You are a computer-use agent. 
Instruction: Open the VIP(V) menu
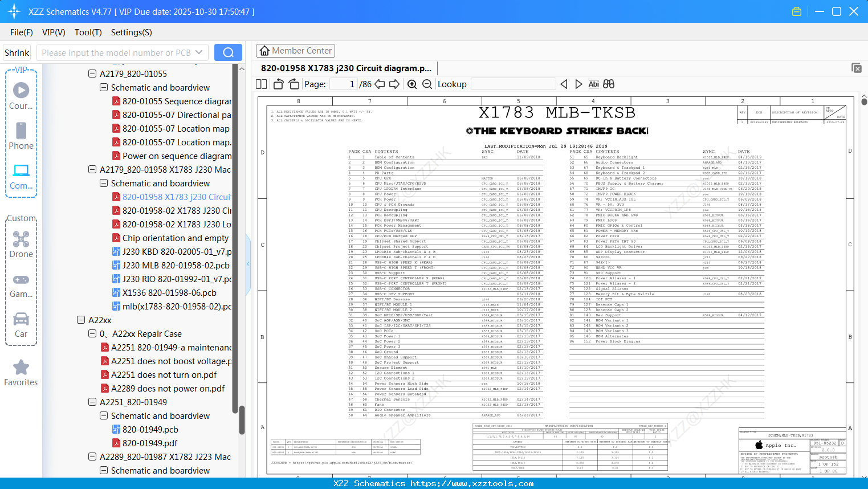[x=54, y=32]
